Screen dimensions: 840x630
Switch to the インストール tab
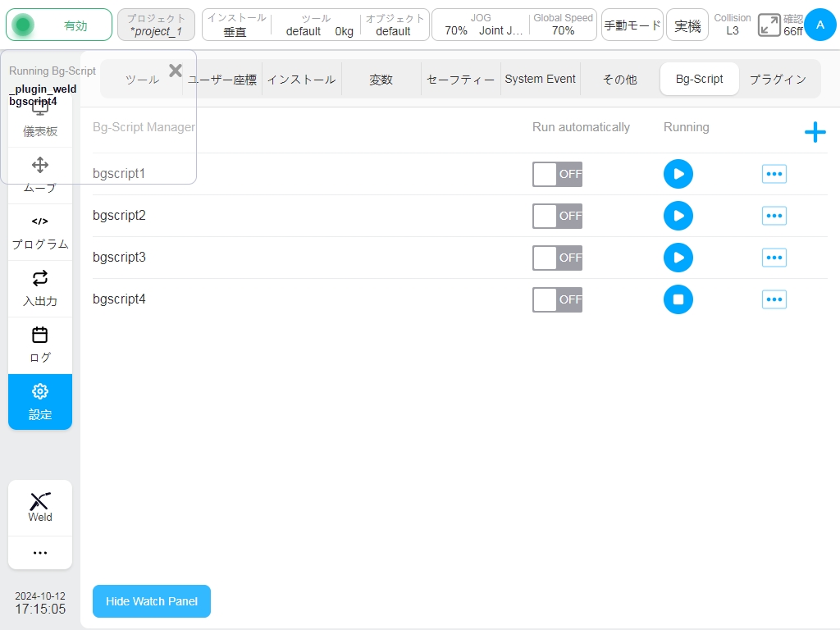click(302, 80)
